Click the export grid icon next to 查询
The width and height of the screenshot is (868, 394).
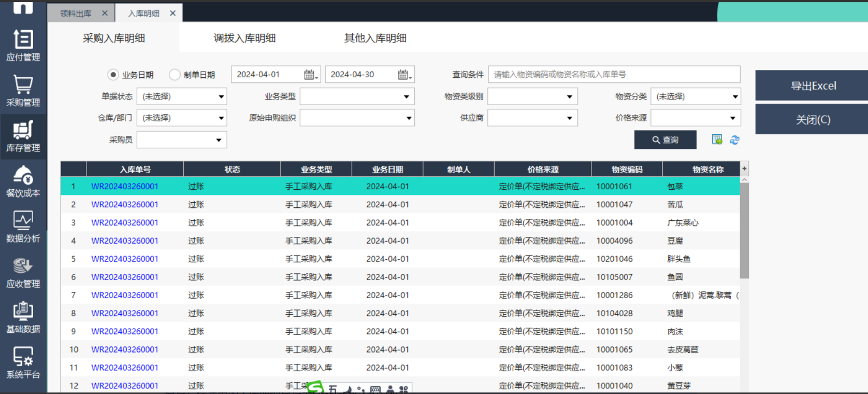tap(717, 139)
